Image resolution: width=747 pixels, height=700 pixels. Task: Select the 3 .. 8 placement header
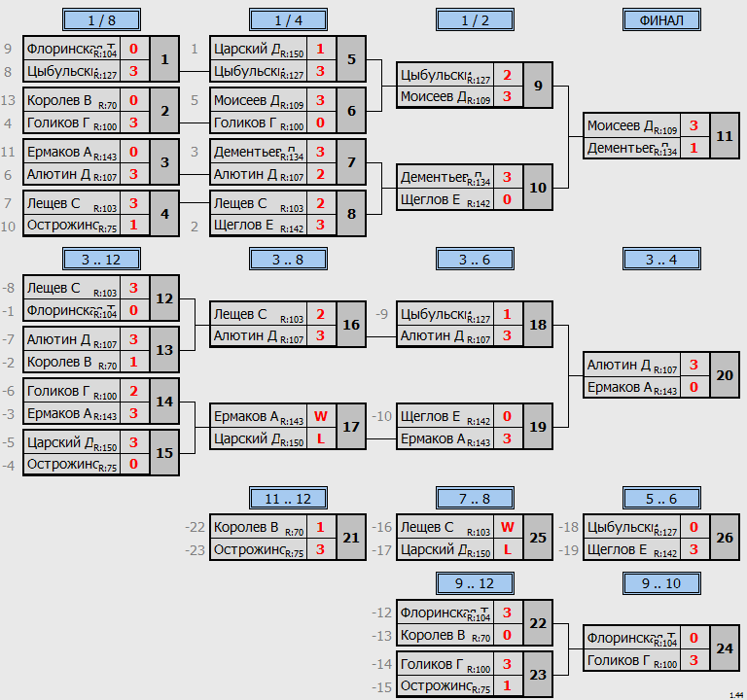pyautogui.click(x=288, y=259)
